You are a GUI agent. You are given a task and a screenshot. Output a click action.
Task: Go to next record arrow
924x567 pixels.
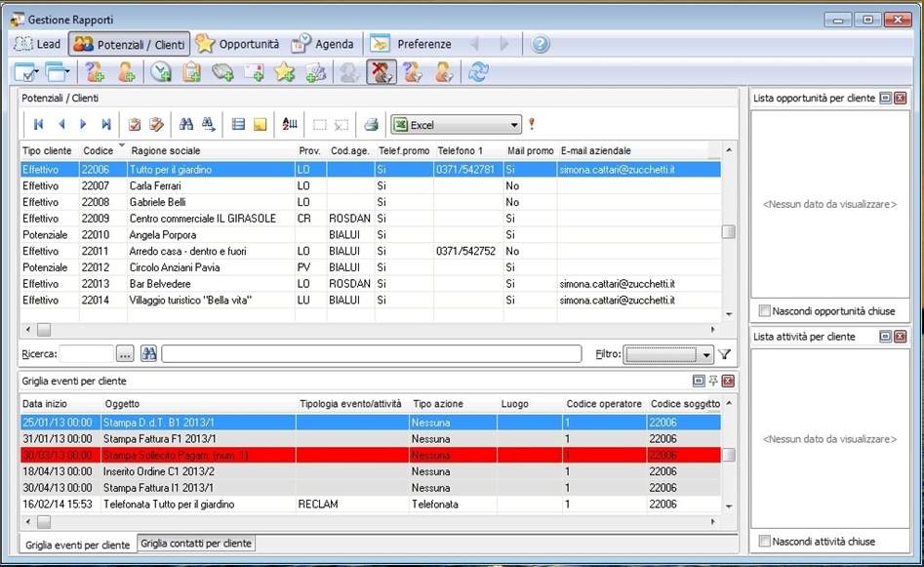click(83, 124)
